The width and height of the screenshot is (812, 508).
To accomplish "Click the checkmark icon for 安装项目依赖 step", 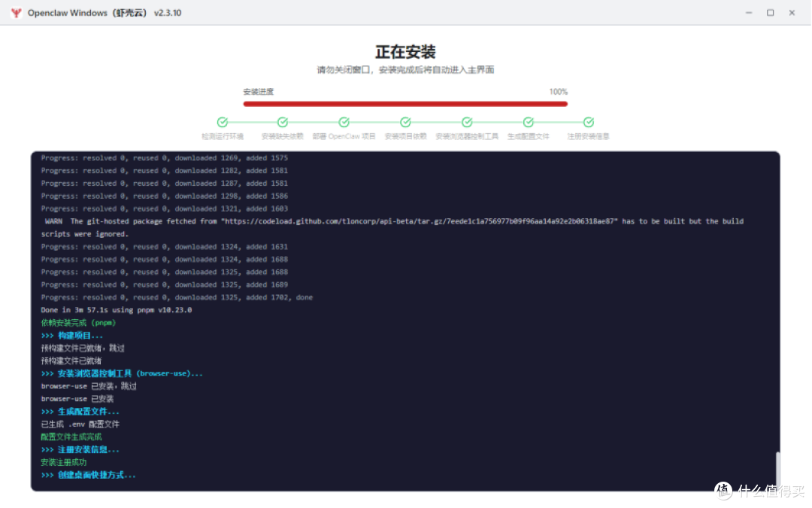I will (405, 123).
